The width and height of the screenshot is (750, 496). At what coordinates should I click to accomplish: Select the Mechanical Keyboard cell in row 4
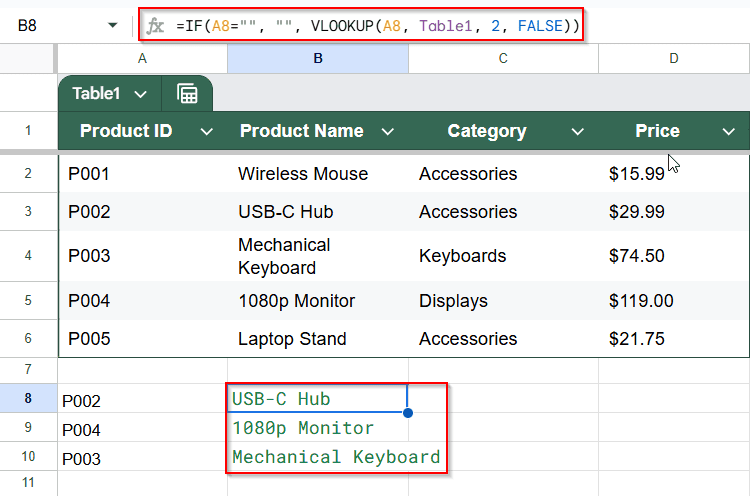318,256
